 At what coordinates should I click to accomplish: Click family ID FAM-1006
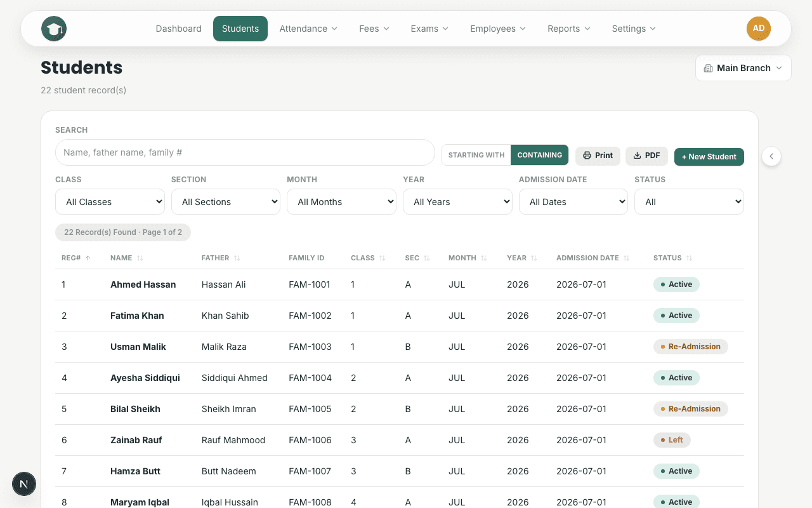tap(310, 440)
